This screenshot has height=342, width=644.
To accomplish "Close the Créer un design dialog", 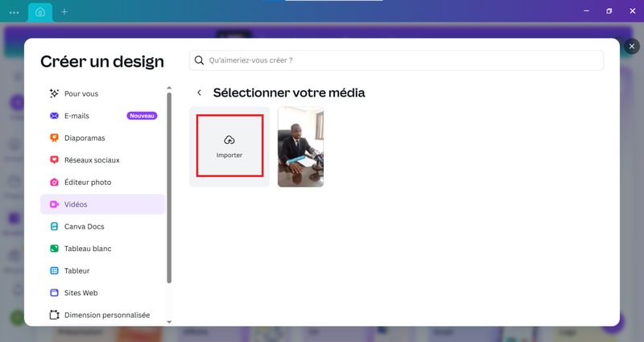I will click(x=632, y=47).
